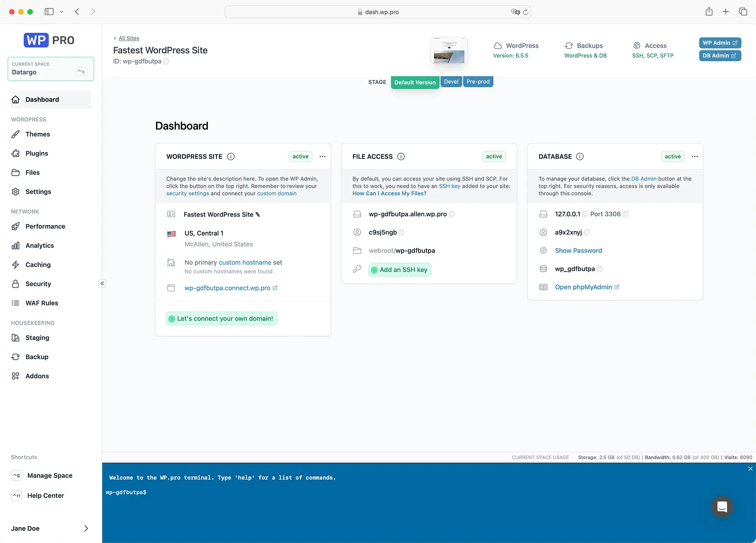
Task: Click the info icon beside WORDPRESS SITE
Action: 231,157
